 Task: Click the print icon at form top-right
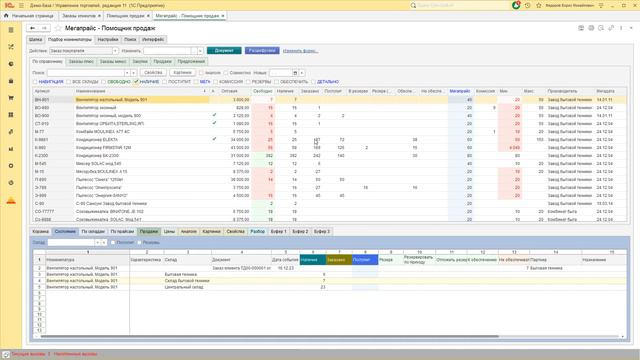pos(591,28)
